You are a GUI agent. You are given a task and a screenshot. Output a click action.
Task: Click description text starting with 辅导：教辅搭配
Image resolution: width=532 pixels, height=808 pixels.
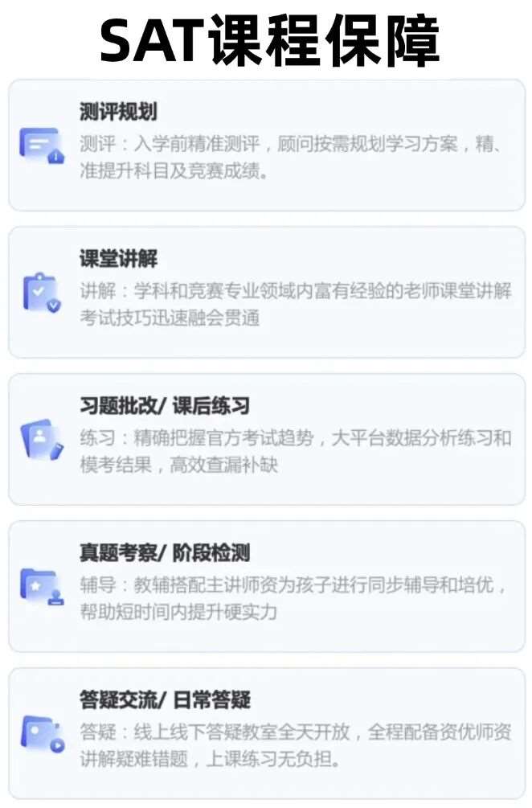293,598
